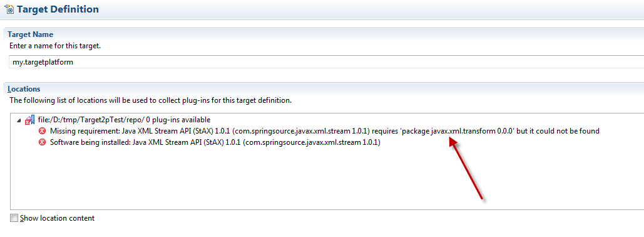The height and width of the screenshot is (237, 644).
Task: Click the Target Definition title text
Action: pos(58,9)
